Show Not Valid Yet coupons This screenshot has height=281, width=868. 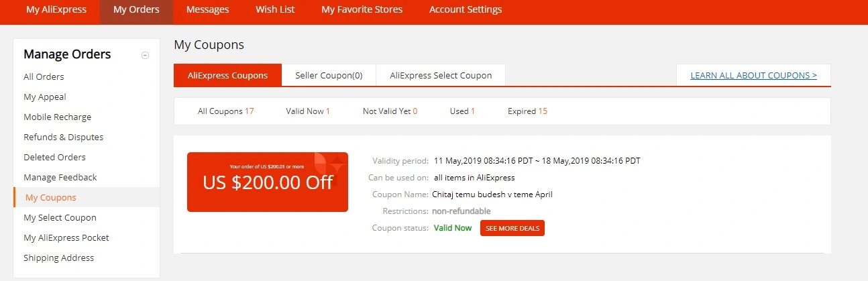[390, 111]
